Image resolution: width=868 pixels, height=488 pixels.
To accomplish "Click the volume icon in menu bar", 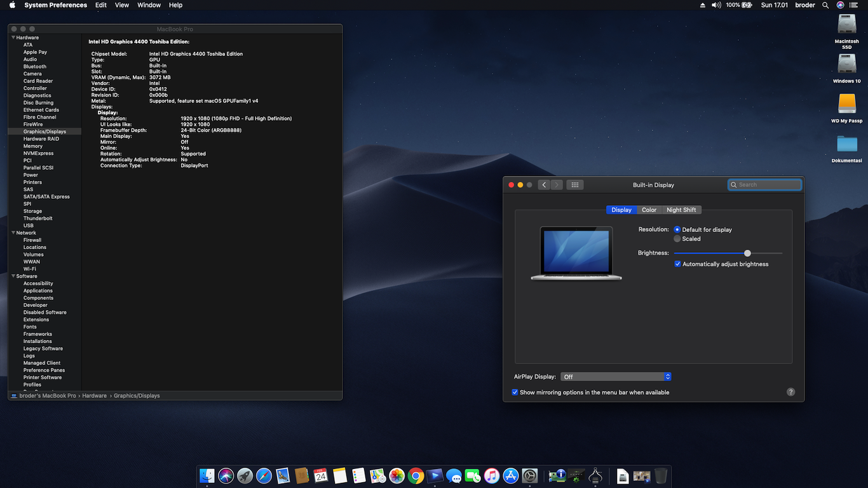I will coord(716,5).
